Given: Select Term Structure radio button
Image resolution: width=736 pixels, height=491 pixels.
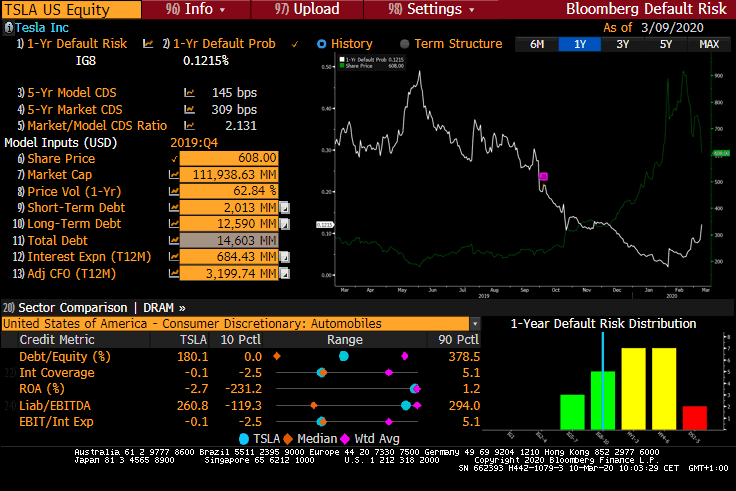Looking at the screenshot, I should 405,44.
